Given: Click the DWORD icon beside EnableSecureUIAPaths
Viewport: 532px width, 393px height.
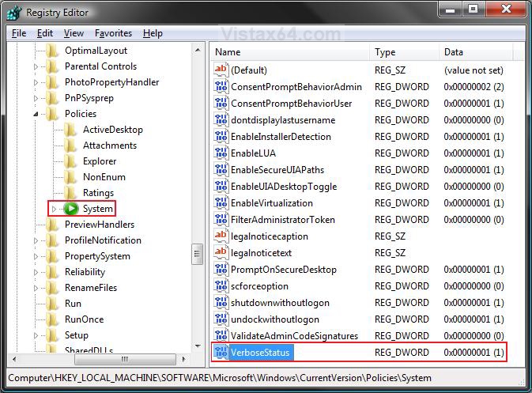Looking at the screenshot, I should pyautogui.click(x=221, y=170).
